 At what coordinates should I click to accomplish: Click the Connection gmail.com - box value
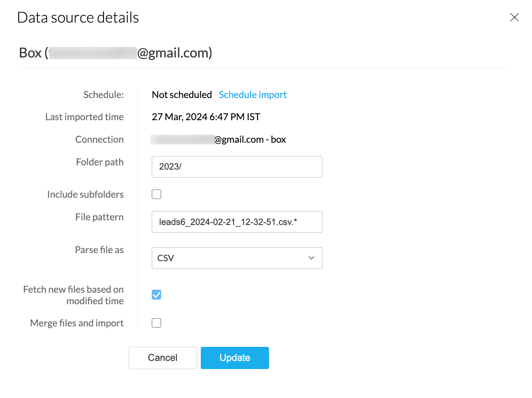(250, 139)
